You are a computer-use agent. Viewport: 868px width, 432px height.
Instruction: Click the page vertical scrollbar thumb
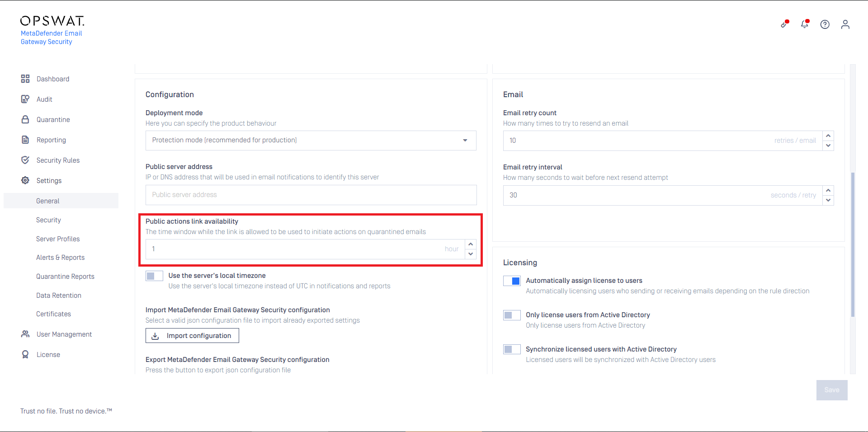pyautogui.click(x=853, y=244)
